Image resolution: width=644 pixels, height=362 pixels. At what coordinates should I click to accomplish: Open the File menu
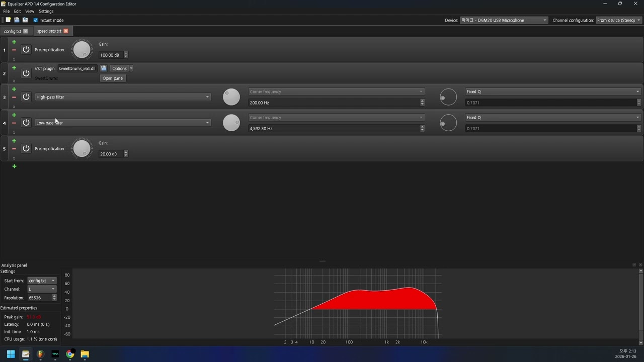[x=6, y=11]
